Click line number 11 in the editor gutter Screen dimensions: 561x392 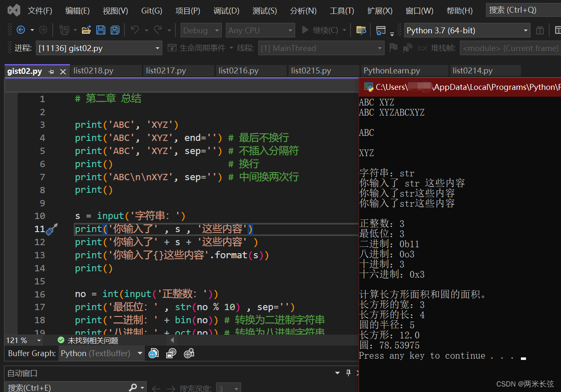coord(40,229)
